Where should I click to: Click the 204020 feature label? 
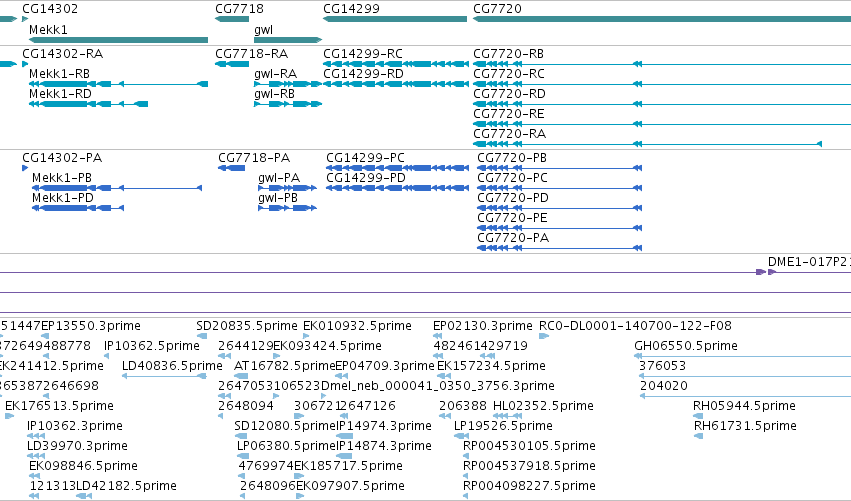click(x=664, y=386)
